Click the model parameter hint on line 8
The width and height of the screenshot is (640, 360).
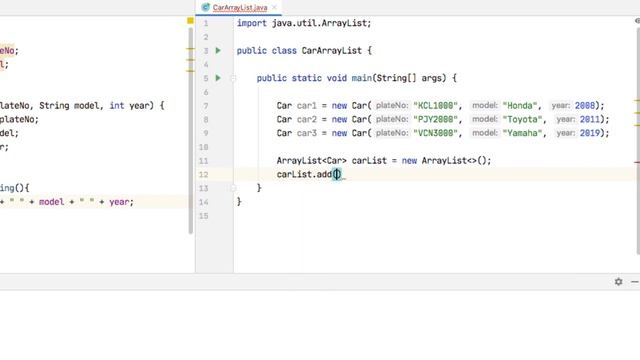[484, 120]
